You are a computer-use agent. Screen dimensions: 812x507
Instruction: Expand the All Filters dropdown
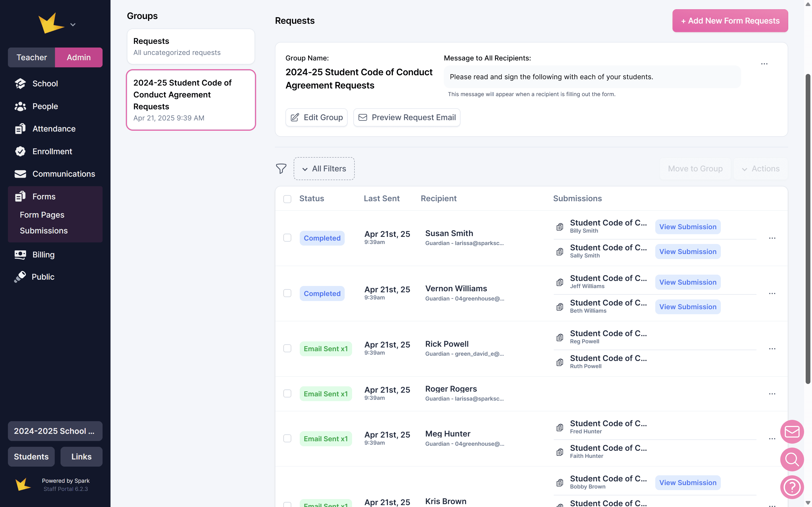tap(324, 169)
